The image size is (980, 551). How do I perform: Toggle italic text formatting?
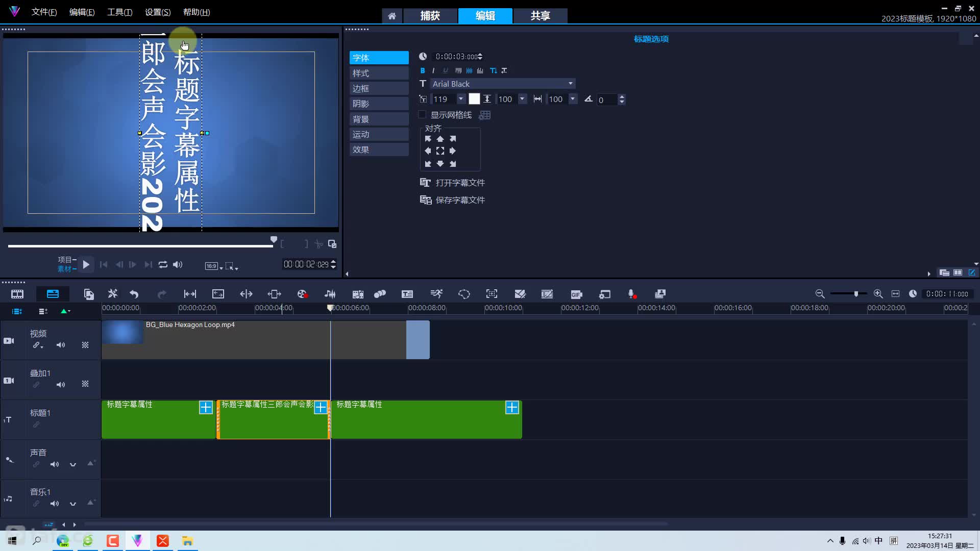click(x=433, y=70)
